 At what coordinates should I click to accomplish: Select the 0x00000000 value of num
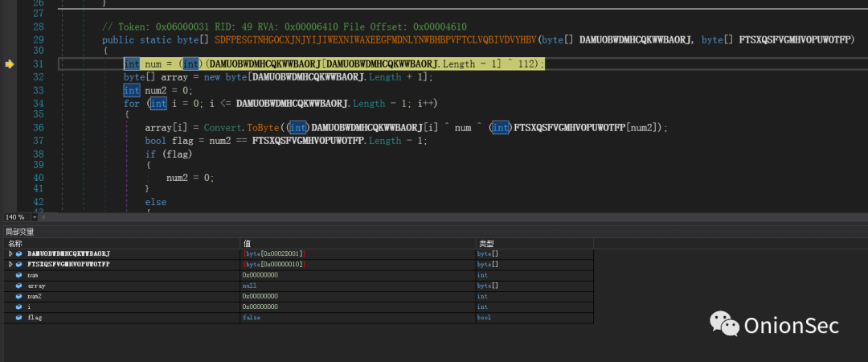260,275
